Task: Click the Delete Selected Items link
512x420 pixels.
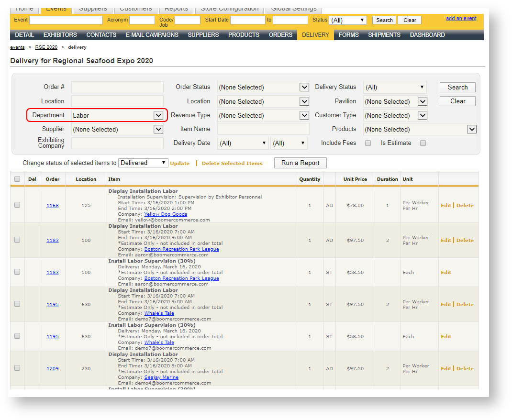Action: point(232,163)
